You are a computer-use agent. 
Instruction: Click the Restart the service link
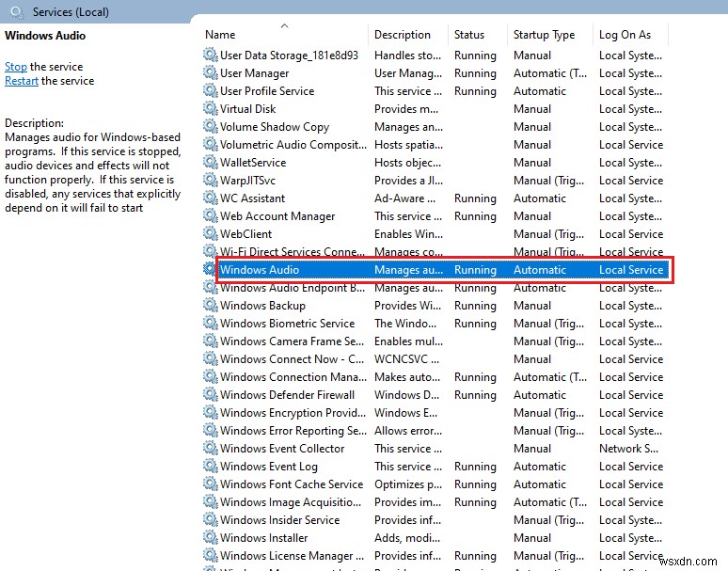coord(22,81)
